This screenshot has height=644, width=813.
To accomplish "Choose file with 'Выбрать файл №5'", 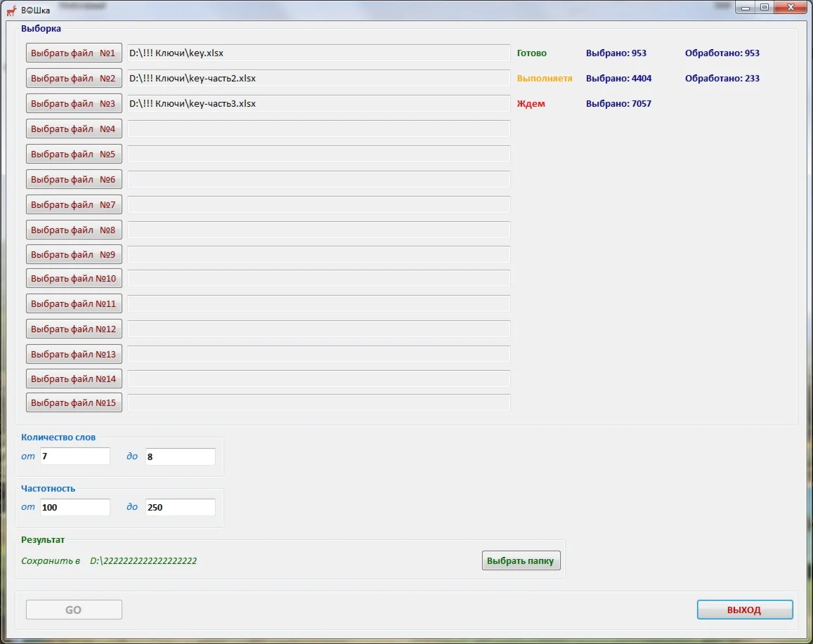I will pyautogui.click(x=74, y=154).
